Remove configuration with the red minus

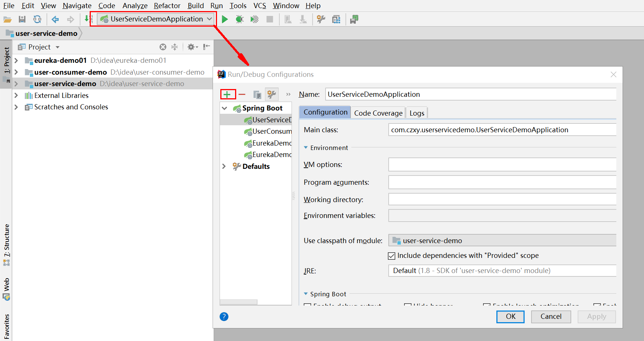tap(242, 95)
